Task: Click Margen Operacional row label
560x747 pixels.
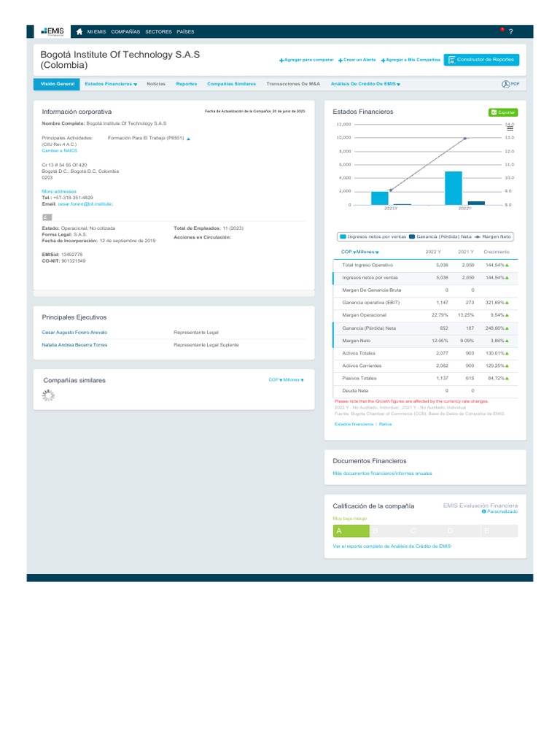Action: click(x=365, y=315)
